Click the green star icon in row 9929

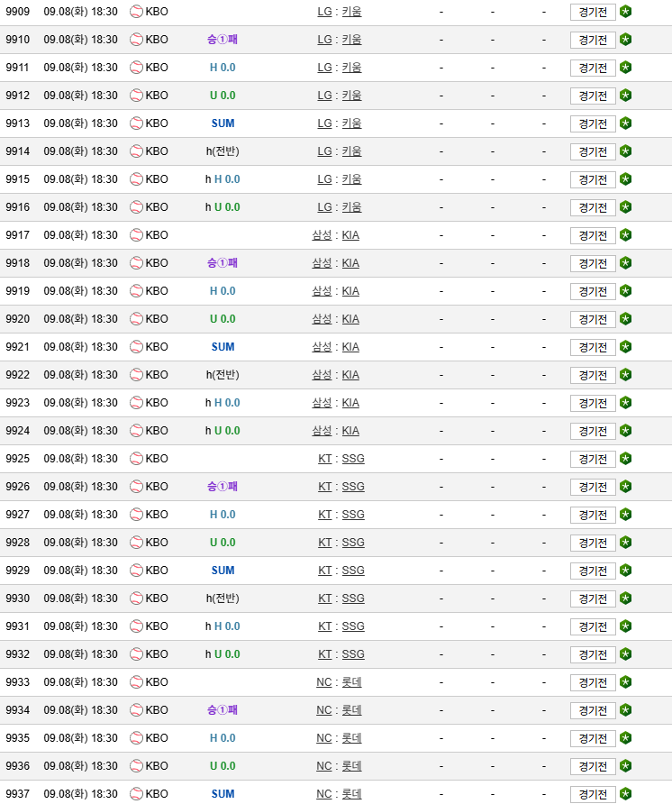[x=625, y=571]
